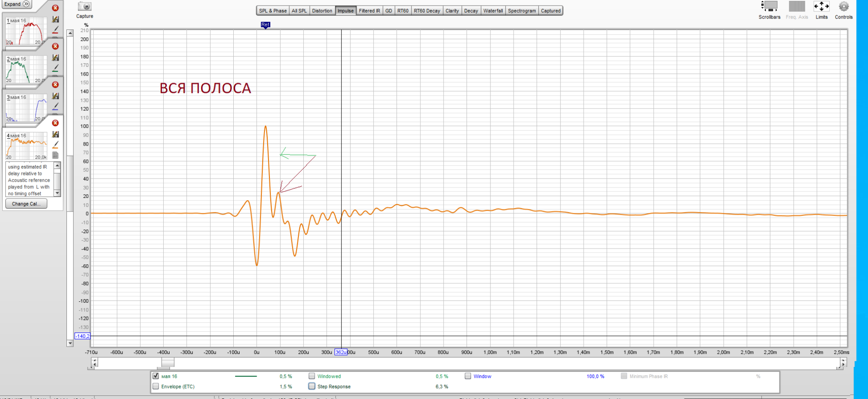Open the Controls gear icon
Image resolution: width=868 pixels, height=399 pixels.
(x=843, y=7)
